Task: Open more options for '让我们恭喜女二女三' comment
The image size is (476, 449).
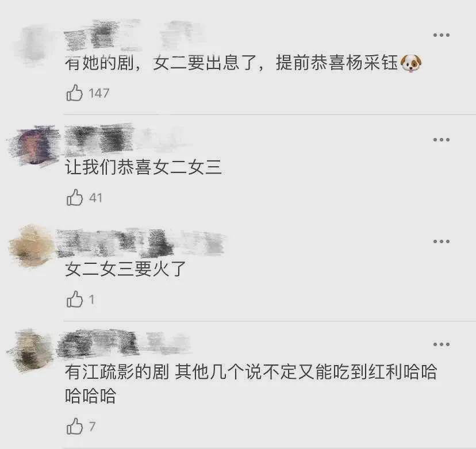Action: [441, 140]
